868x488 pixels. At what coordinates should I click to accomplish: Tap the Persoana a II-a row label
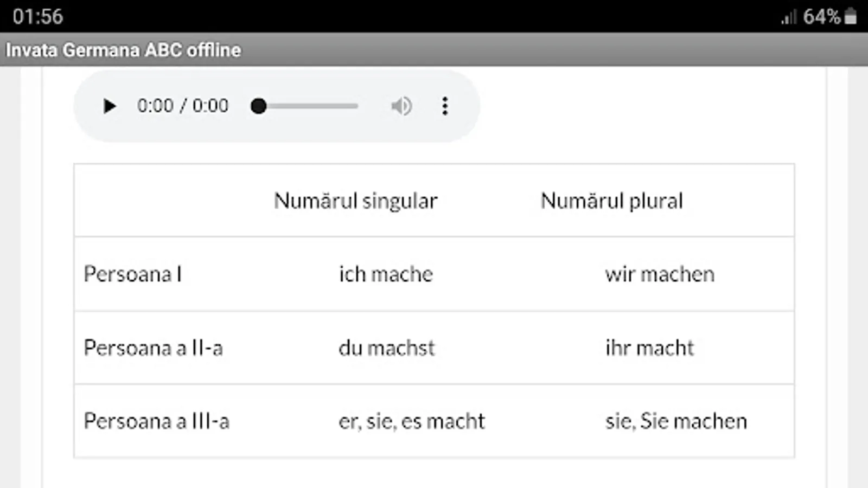click(153, 348)
